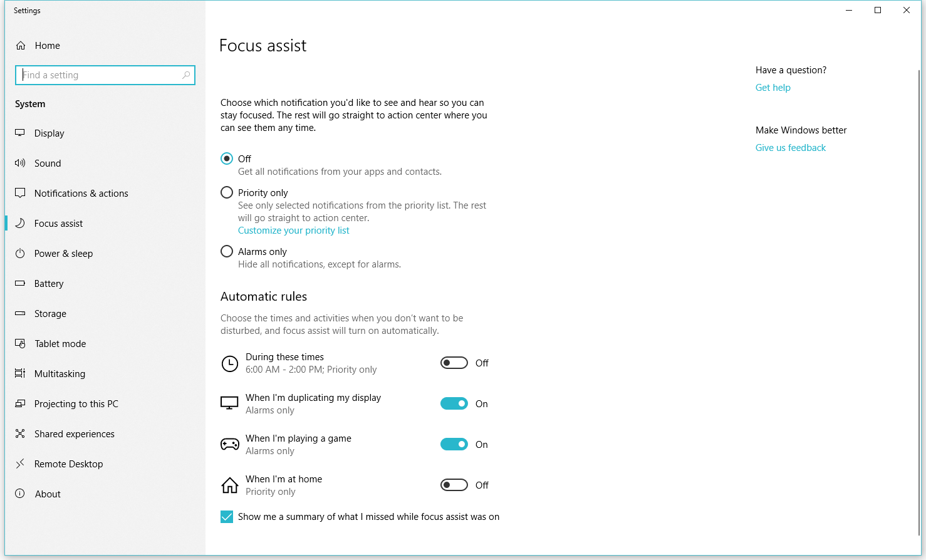Open Tablet mode via its icon
The image size is (926, 560).
click(20, 344)
